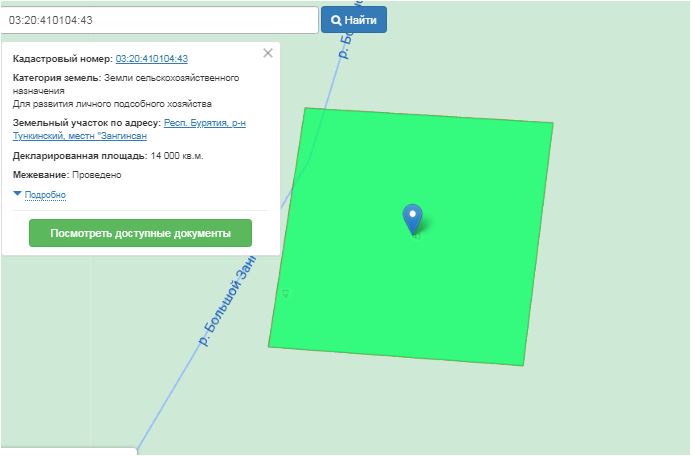
Task: Click the magnifier icon in the Найти button
Action: point(336,20)
